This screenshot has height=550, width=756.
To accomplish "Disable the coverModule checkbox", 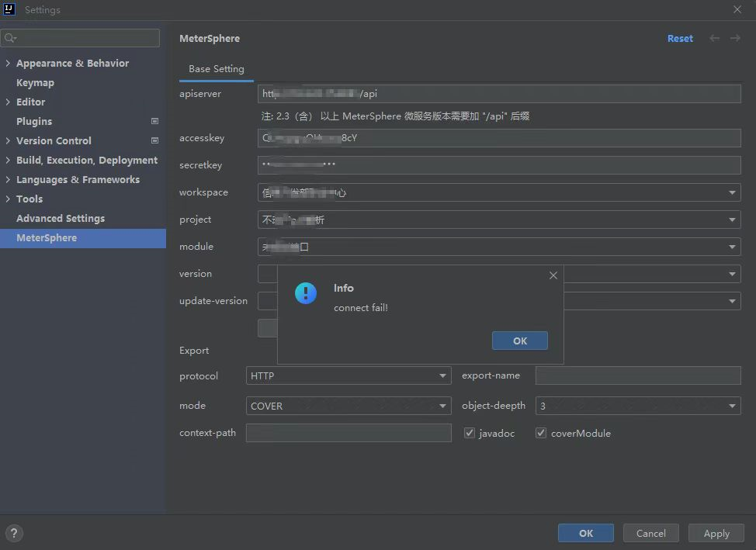I will click(540, 433).
